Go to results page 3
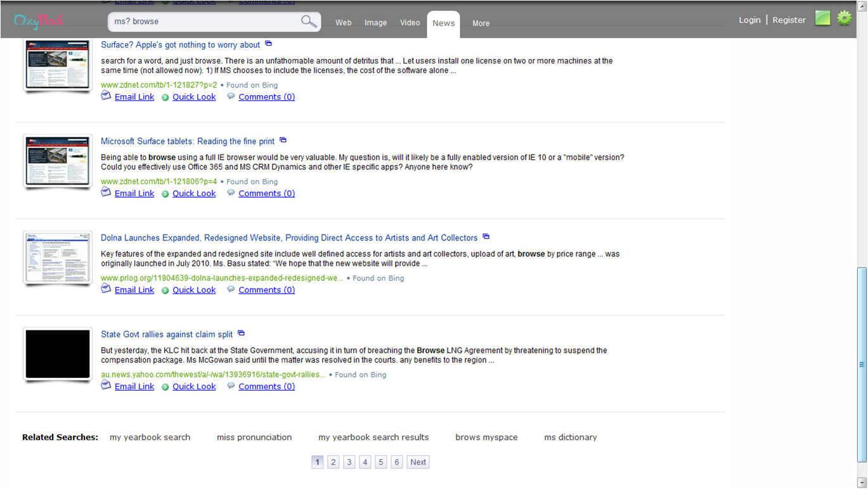Screen dimensions: 868x489 (x=349, y=462)
